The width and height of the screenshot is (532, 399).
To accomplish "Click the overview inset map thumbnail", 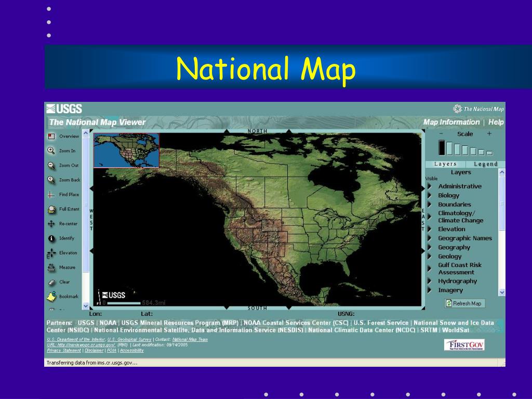I will coord(126,150).
